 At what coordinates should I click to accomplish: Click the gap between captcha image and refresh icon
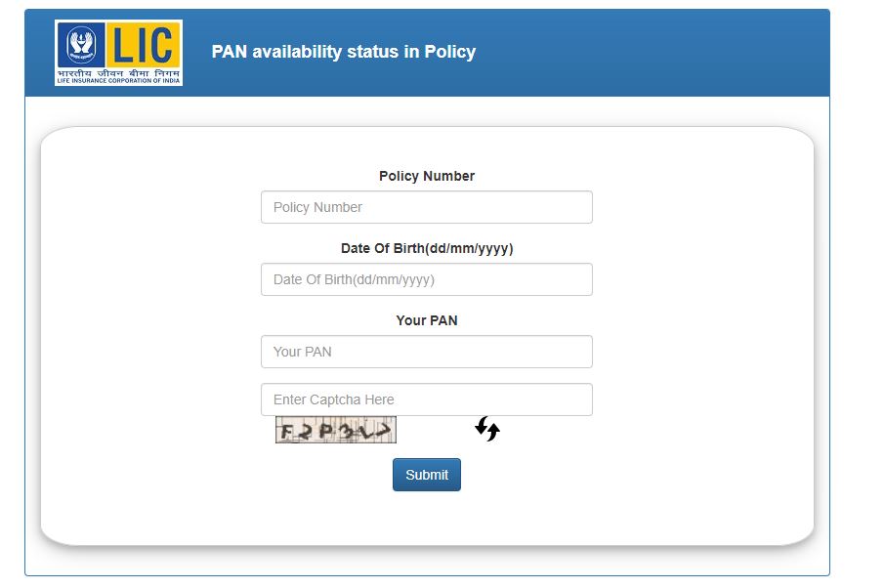point(436,430)
